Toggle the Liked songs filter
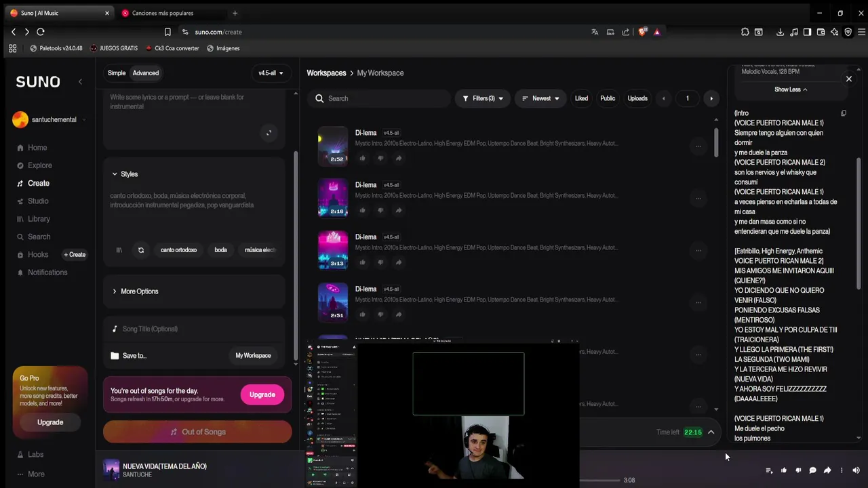The height and width of the screenshot is (488, 868). (581, 98)
